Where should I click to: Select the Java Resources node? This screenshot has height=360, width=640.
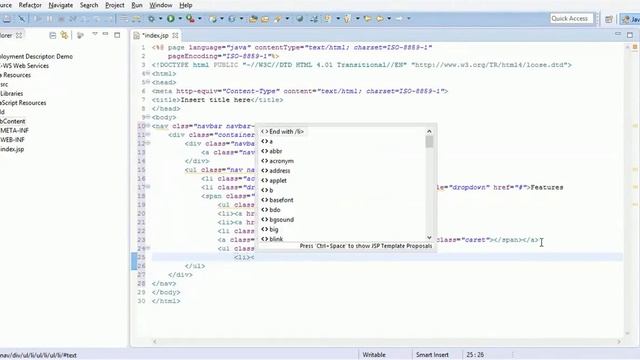[x=16, y=75]
